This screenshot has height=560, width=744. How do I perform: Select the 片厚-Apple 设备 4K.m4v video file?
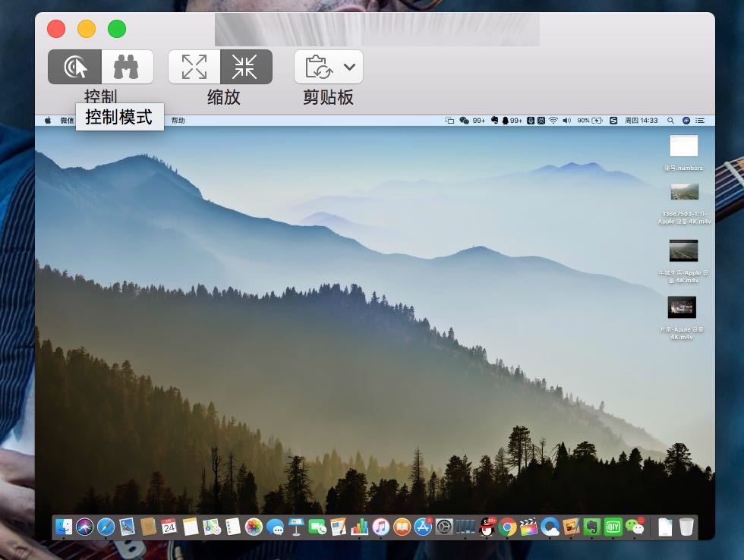click(x=681, y=307)
